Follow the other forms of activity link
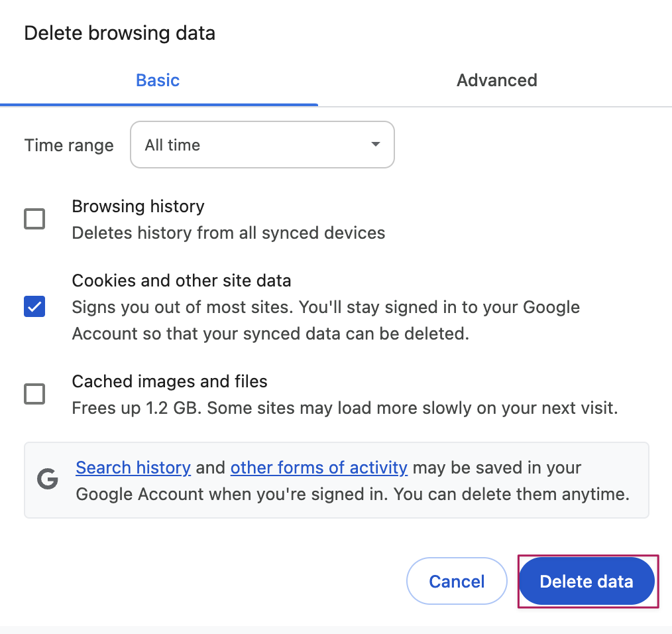Viewport: 672px width, 634px height. pyautogui.click(x=319, y=468)
